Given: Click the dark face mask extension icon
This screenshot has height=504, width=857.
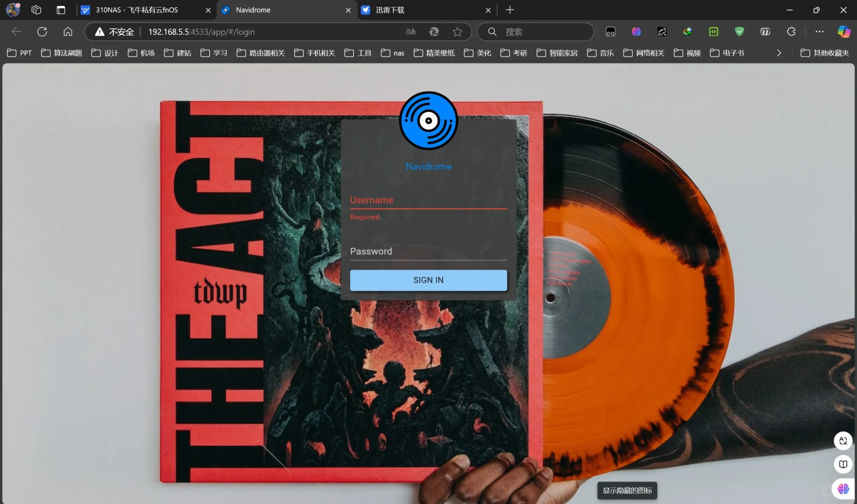Looking at the screenshot, I should coord(610,32).
